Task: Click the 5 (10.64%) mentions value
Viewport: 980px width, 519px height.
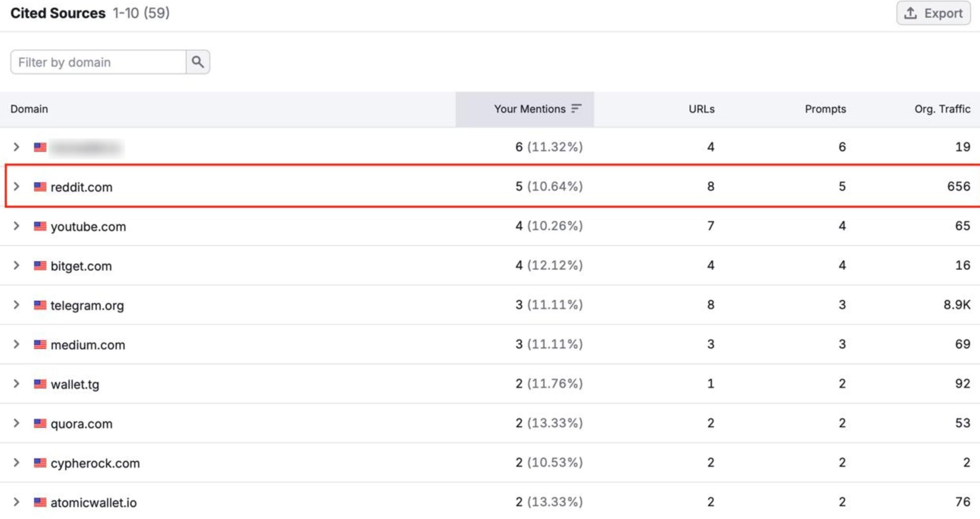Action: (549, 187)
